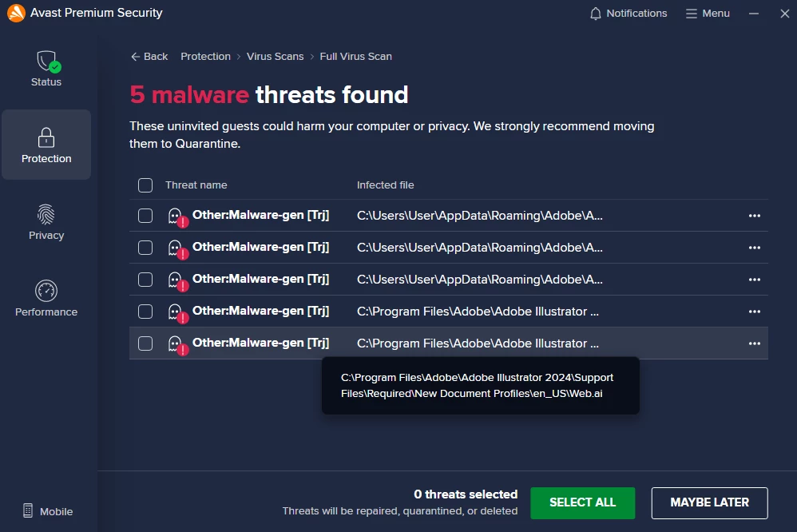The width and height of the screenshot is (797, 532).
Task: Click the Infected file column header
Action: click(x=385, y=185)
